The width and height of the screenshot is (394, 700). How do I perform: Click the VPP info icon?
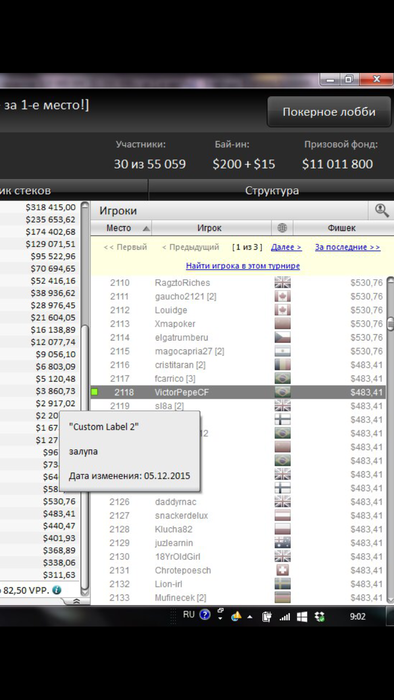56,590
